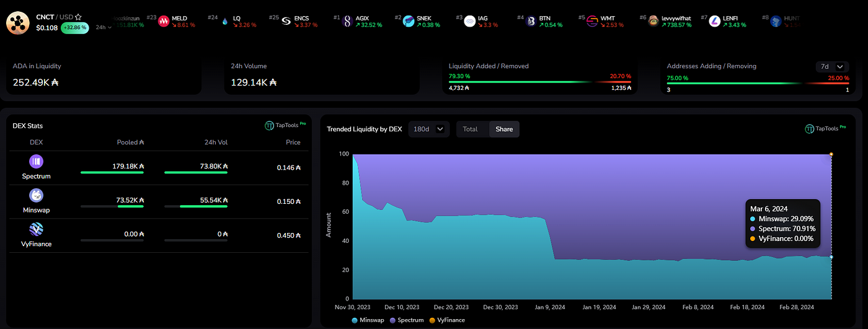The height and width of the screenshot is (329, 868).
Task: Star CNCT / USD as favorite
Action: coord(78,17)
